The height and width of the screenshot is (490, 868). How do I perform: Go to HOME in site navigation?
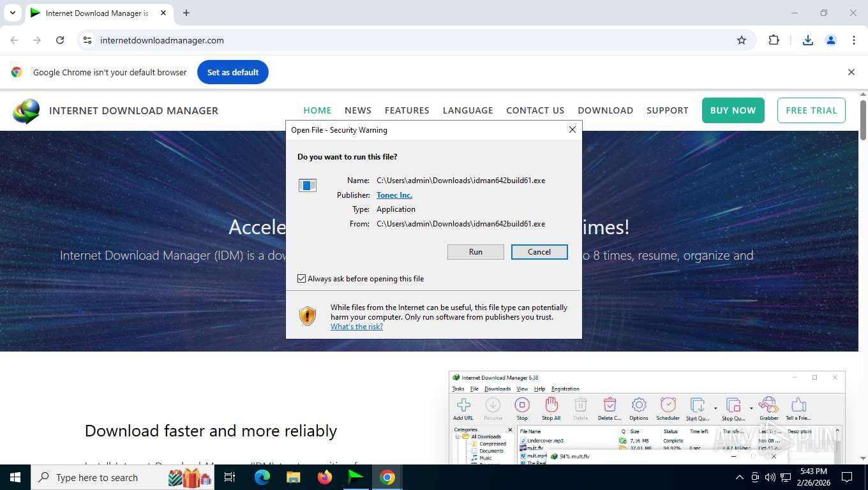(x=317, y=110)
